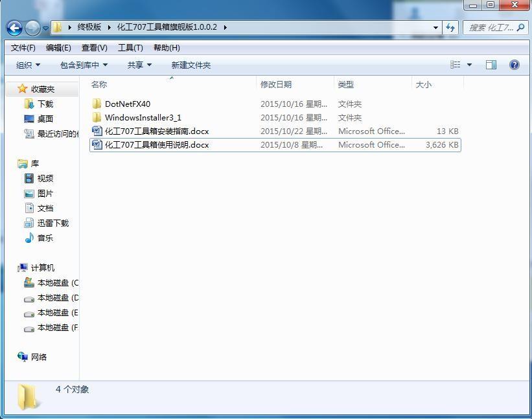Screen dimensions: 532x419
Task: Click the back navigation arrow
Action: [x=14, y=27]
